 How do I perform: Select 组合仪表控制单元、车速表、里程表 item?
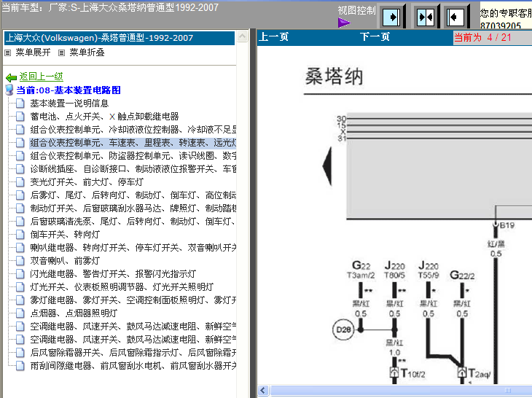133,142
